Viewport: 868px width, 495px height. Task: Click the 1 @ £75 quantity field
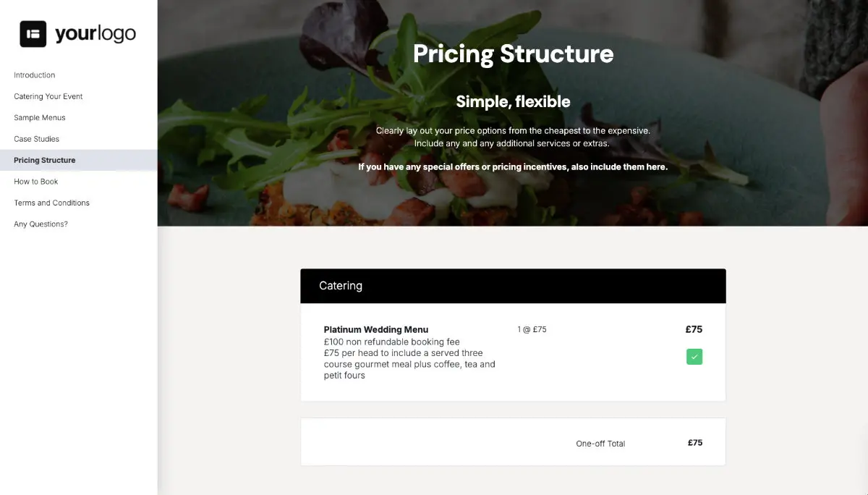(532, 329)
